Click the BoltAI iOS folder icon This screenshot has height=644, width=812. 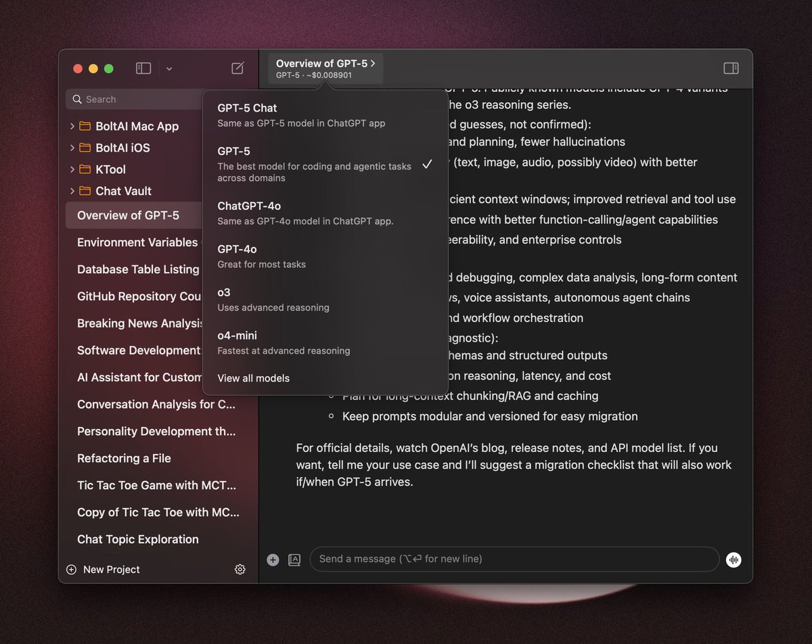click(x=85, y=147)
